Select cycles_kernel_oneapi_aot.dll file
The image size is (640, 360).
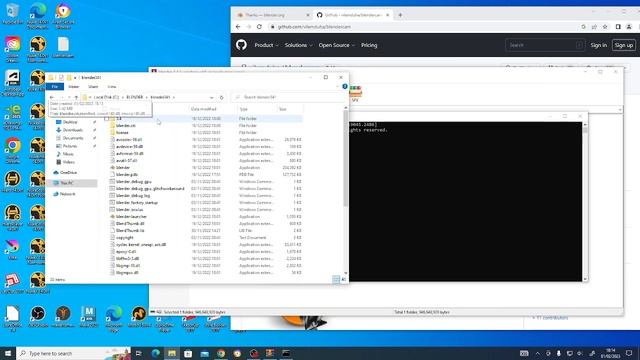click(x=141, y=244)
